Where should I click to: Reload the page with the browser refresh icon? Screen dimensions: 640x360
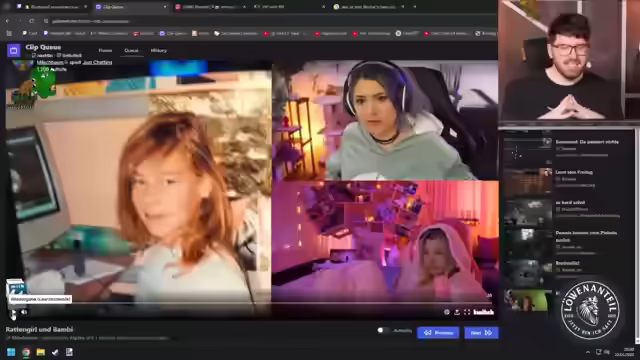32,21
